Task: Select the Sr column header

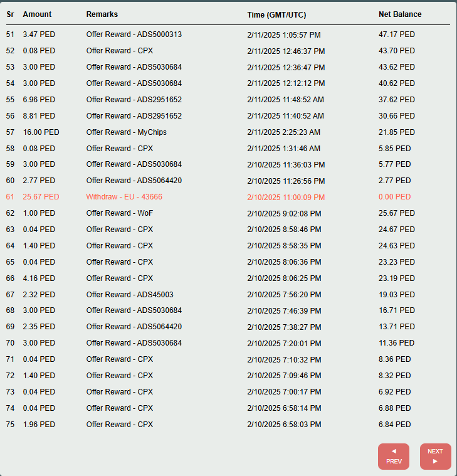Action: tap(10, 14)
